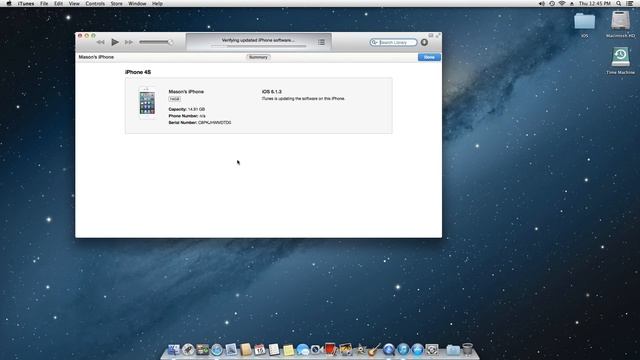Image resolution: width=640 pixels, height=360 pixels.
Task: Click the Mason's iPhone device label in header
Action: click(96, 57)
